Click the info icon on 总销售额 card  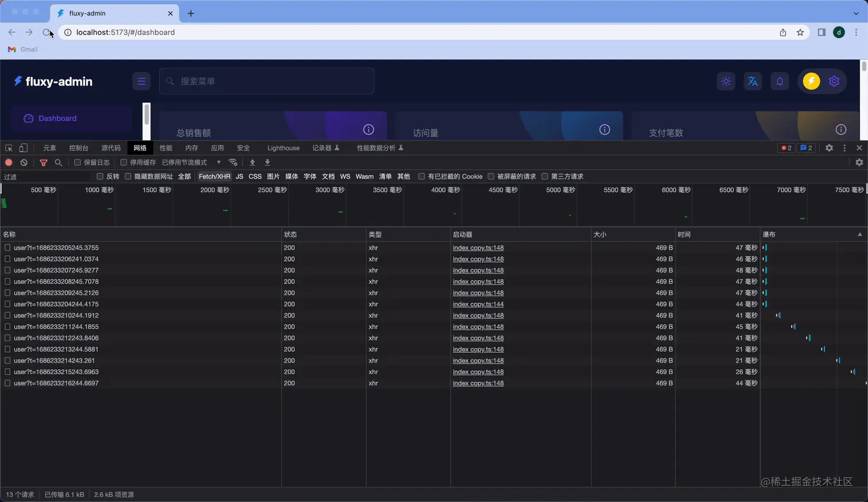(369, 130)
